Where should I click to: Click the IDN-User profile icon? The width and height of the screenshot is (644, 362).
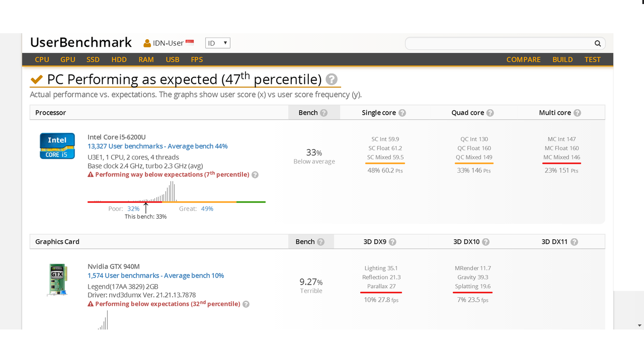point(147,43)
